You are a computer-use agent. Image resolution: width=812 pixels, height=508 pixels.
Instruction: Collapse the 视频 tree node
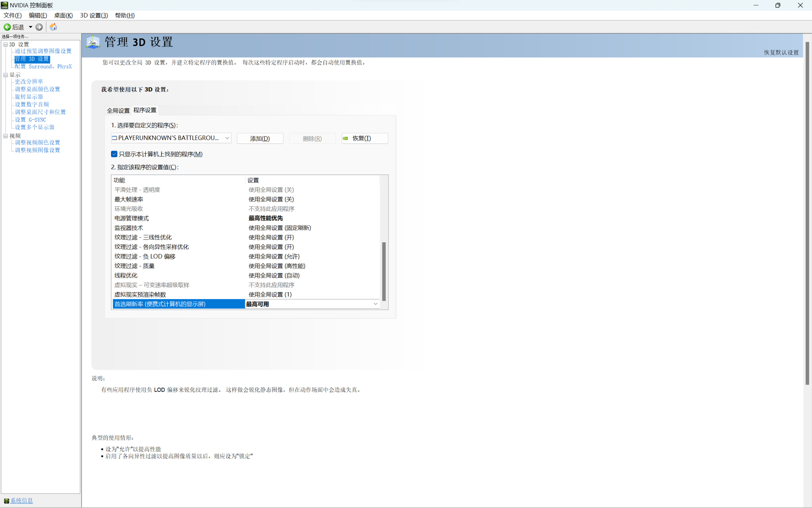[6, 136]
